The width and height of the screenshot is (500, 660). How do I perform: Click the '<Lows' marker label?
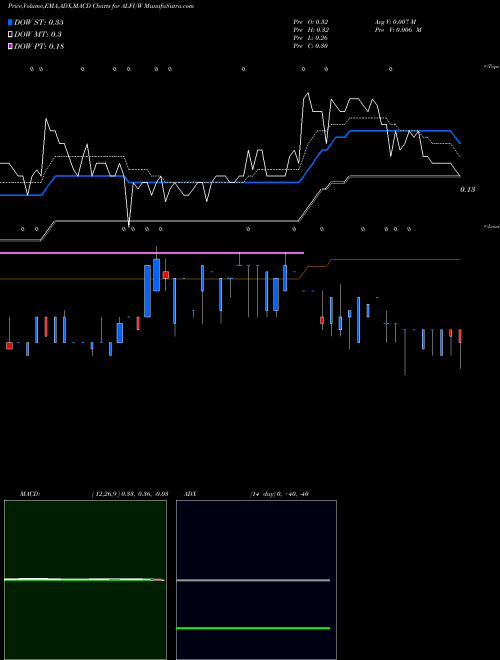[492, 226]
